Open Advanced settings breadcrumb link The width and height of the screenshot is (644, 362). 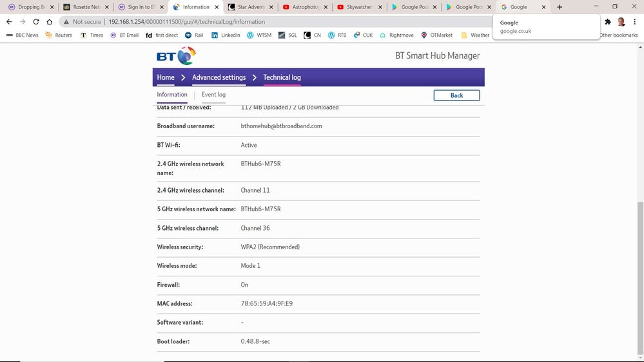219,77
